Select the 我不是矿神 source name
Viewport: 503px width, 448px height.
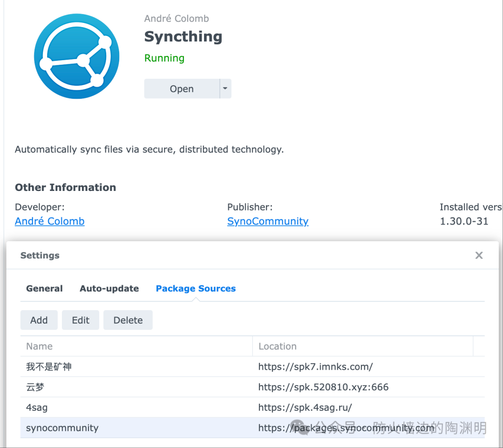49,367
